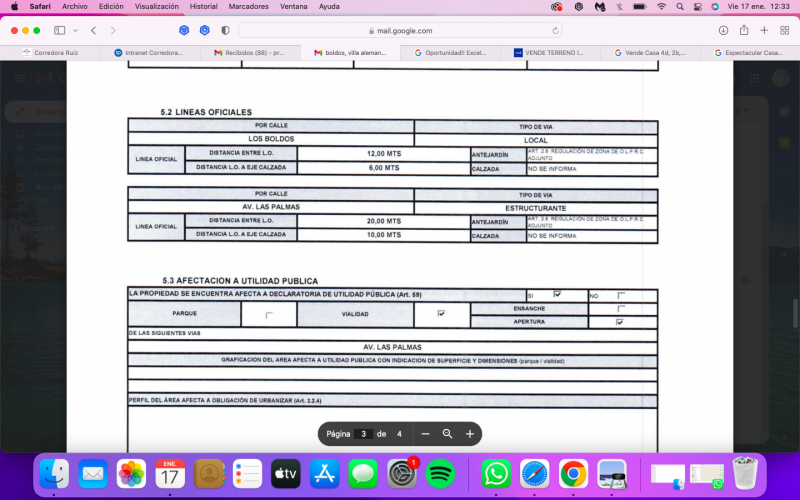Screen dimensions: 800x500
Task: Open Spotify from the Dock
Action: pos(440,474)
